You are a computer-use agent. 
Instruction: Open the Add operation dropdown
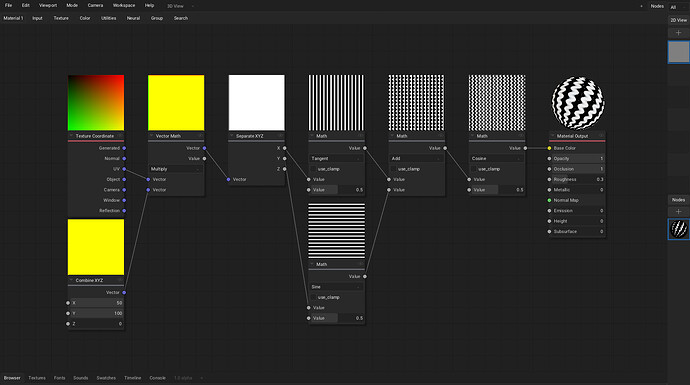click(416, 158)
